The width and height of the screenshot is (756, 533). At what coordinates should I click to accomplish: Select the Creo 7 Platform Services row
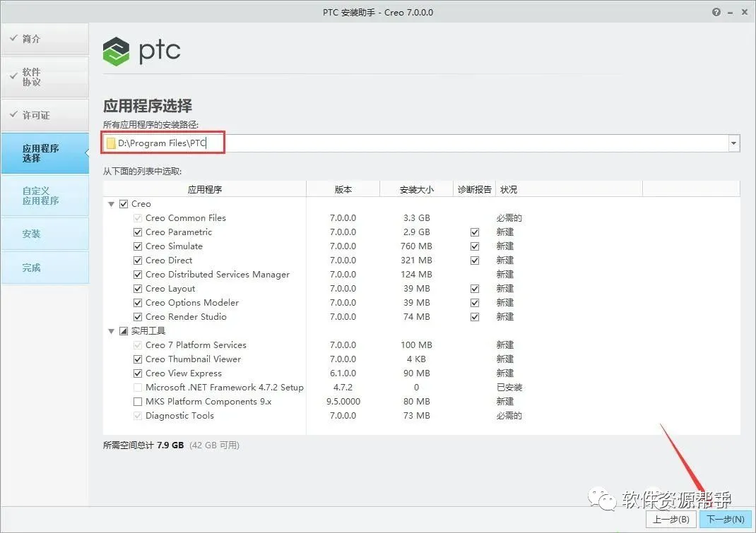point(421,345)
